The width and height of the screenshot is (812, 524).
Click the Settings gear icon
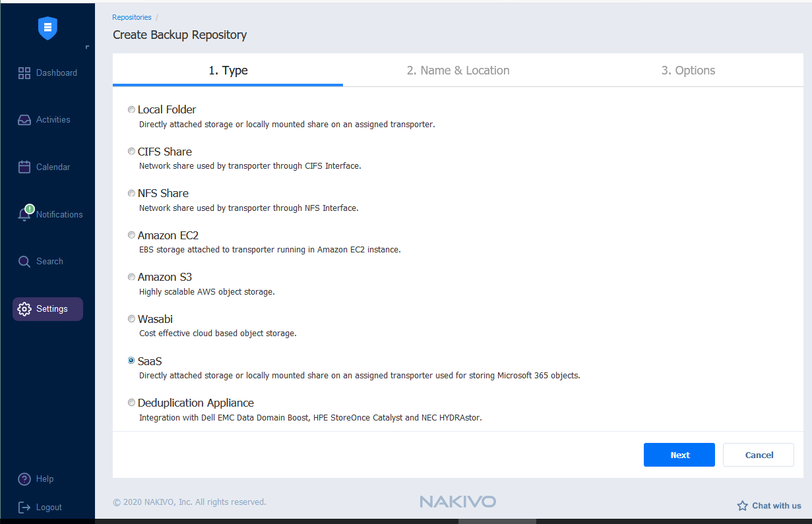coord(24,308)
